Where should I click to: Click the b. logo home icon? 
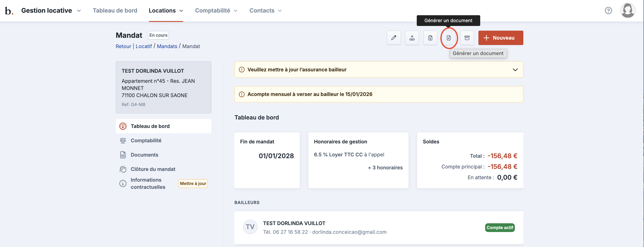pyautogui.click(x=9, y=11)
